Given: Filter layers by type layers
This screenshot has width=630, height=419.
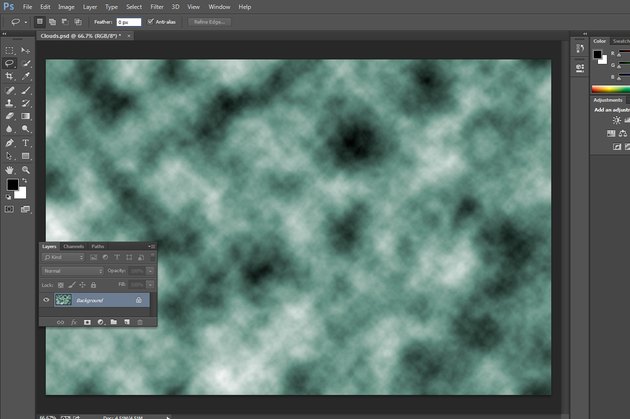Looking at the screenshot, I should point(117,257).
